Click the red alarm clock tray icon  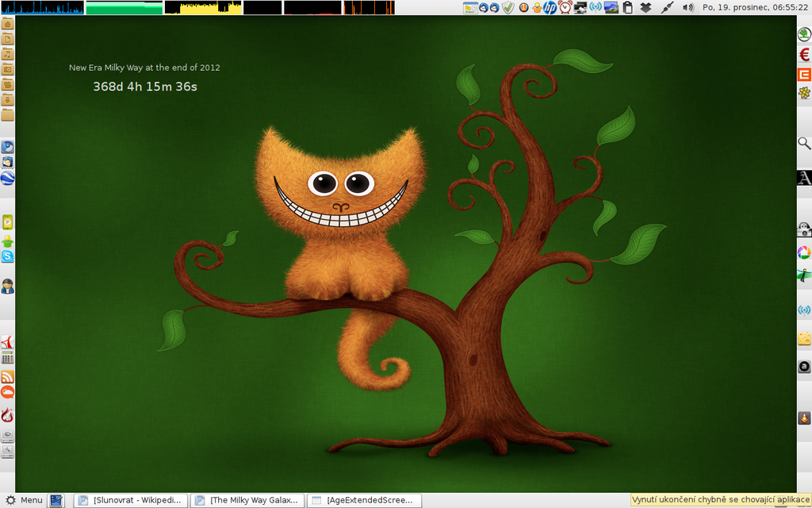[x=565, y=7]
